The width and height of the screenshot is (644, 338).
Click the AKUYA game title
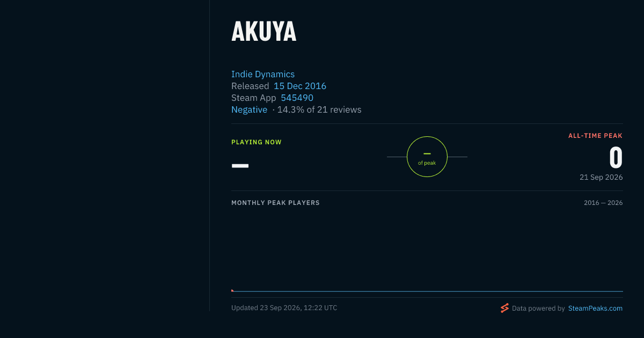coord(264,32)
